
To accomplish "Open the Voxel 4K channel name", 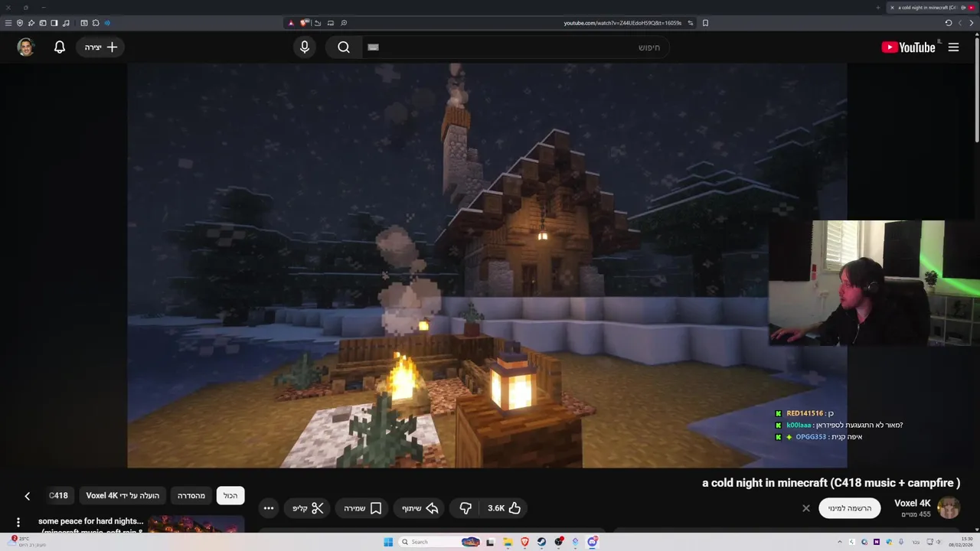I will coord(913,503).
